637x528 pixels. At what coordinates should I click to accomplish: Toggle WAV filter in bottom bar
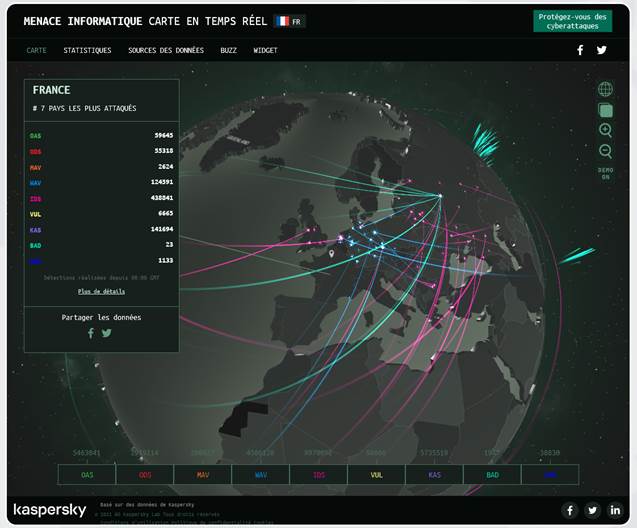261,474
